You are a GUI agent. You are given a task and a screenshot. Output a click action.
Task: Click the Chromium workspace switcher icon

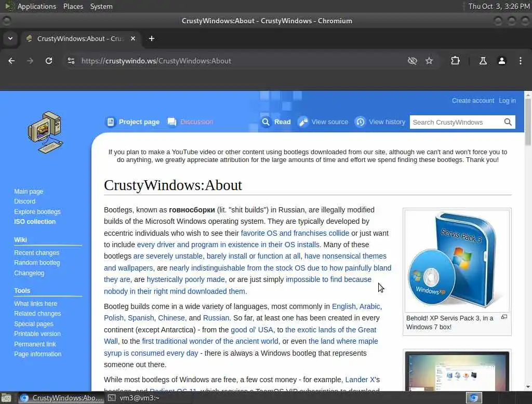pyautogui.click(x=474, y=398)
